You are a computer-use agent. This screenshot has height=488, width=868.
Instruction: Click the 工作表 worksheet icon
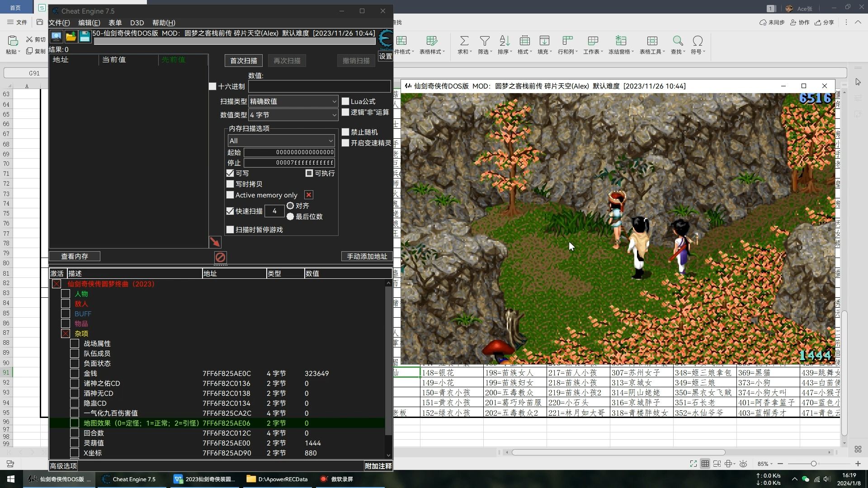(593, 41)
